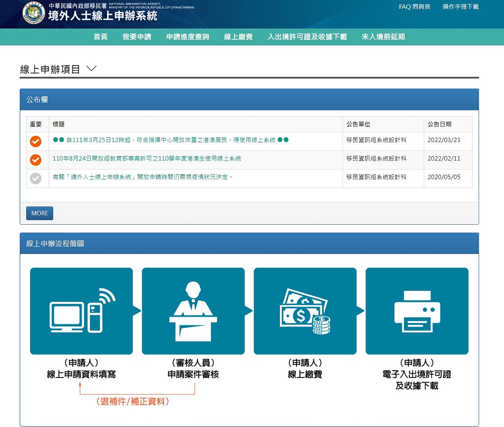Click the 電子入出境許可證及收據下載 caption
This screenshot has height=427, width=504.
coord(417,380)
